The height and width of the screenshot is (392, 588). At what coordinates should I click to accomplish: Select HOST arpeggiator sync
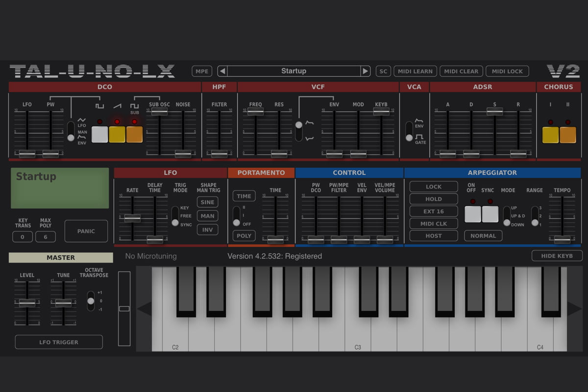pos(434,236)
